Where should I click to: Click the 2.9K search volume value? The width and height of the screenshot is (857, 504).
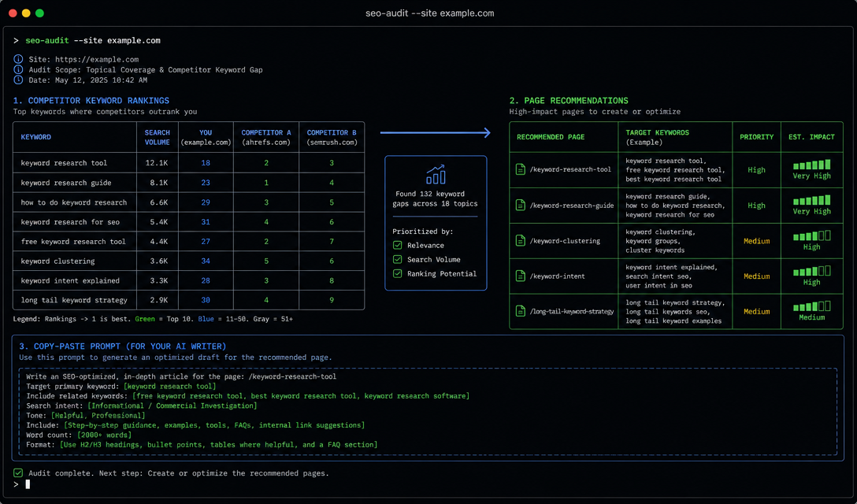(159, 300)
